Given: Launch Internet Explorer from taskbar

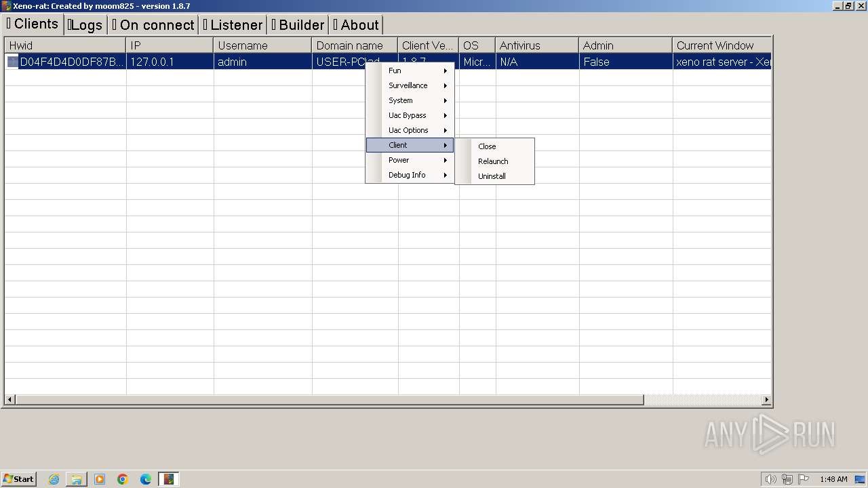Looking at the screenshot, I should [x=54, y=479].
